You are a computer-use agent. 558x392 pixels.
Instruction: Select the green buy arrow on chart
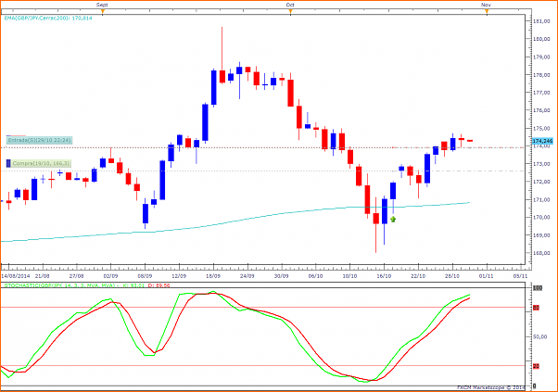[393, 220]
